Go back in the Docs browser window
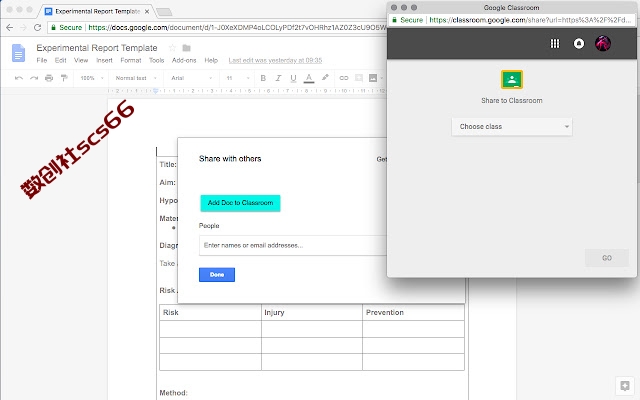The image size is (640, 400). (x=9, y=27)
